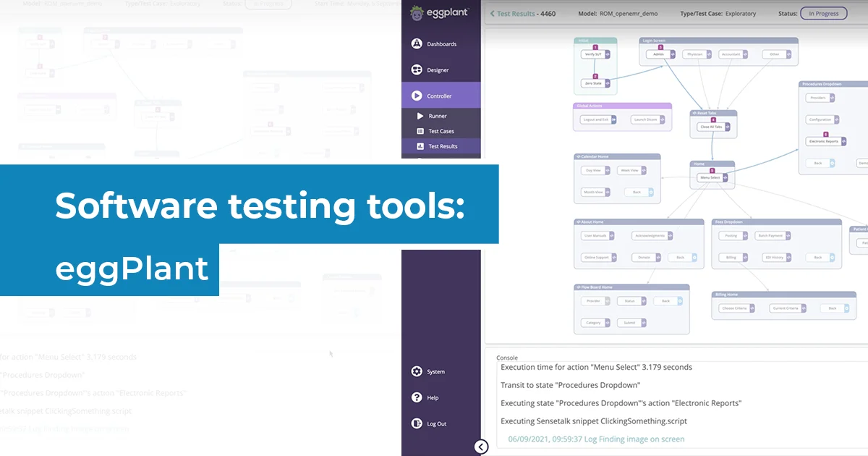This screenshot has width=868, height=456.
Task: Click the Eggplant logo
Action: (441, 12)
